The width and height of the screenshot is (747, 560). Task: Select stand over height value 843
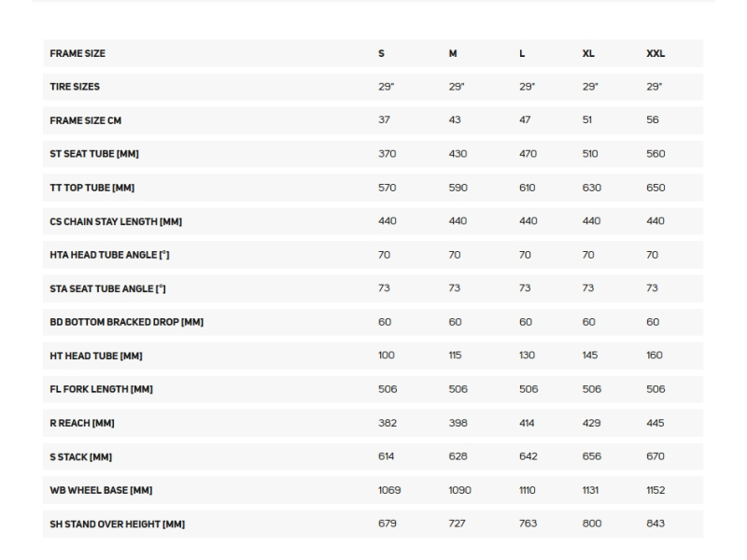pos(655,524)
